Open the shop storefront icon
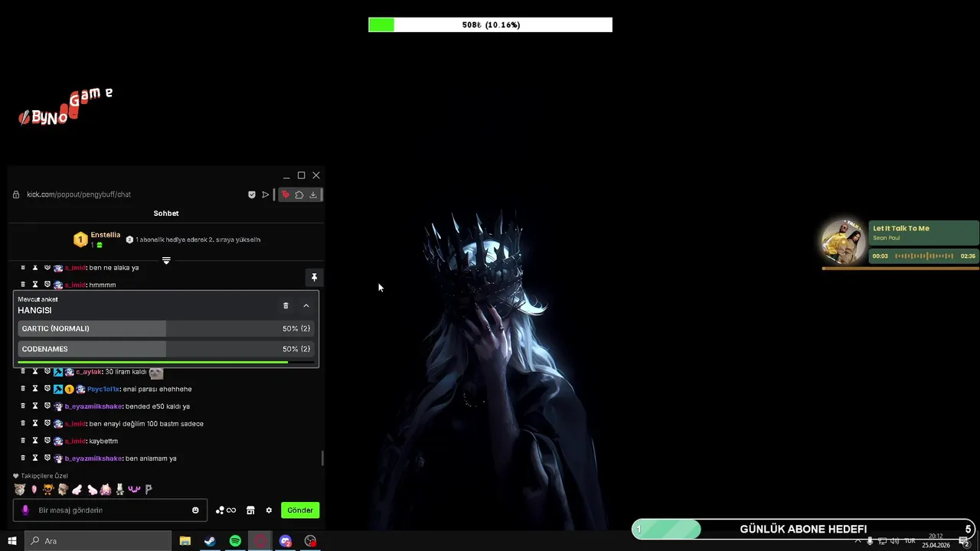The height and width of the screenshot is (551, 980). [x=250, y=510]
